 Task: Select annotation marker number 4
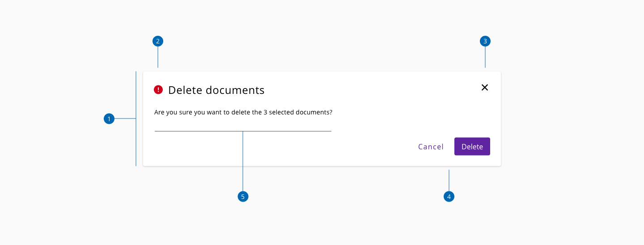[449, 196]
